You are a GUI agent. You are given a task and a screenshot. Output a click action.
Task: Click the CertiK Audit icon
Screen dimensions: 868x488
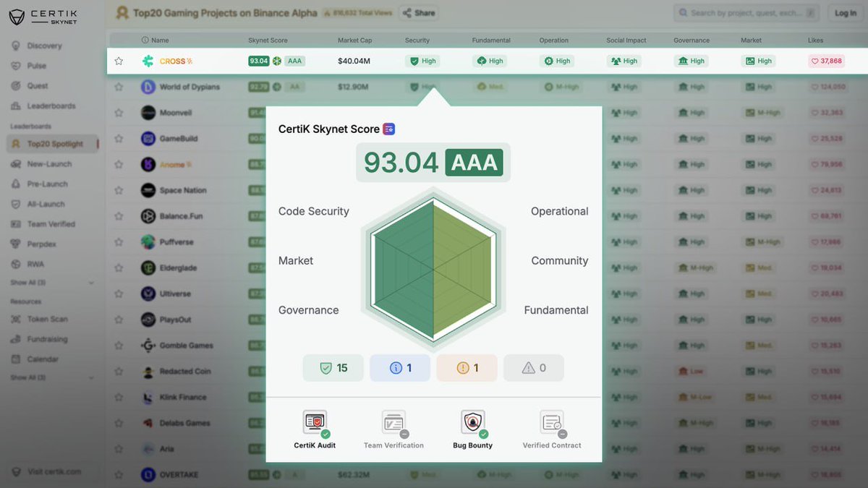(315, 423)
